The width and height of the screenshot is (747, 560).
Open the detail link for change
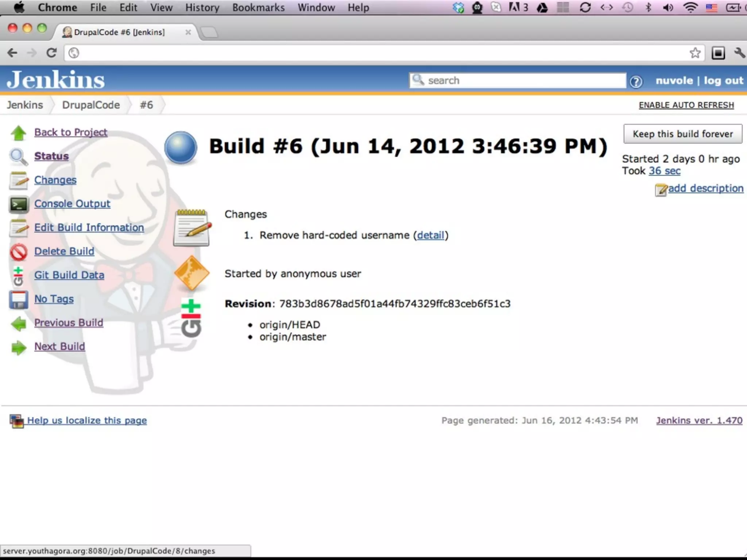(430, 235)
